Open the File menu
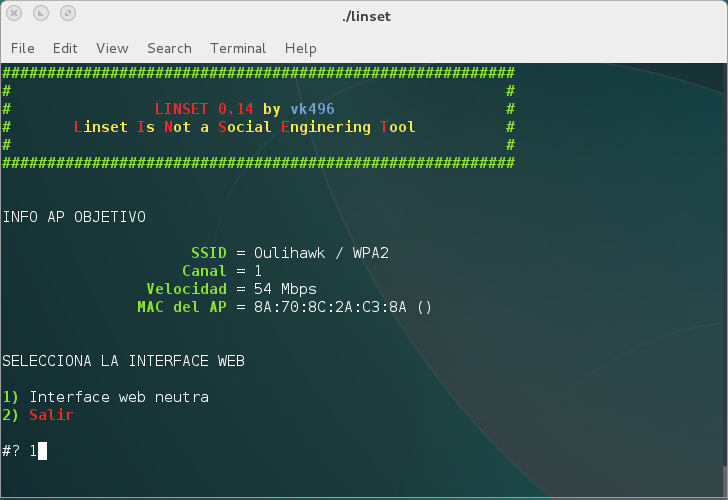The image size is (728, 500). pyautogui.click(x=23, y=48)
